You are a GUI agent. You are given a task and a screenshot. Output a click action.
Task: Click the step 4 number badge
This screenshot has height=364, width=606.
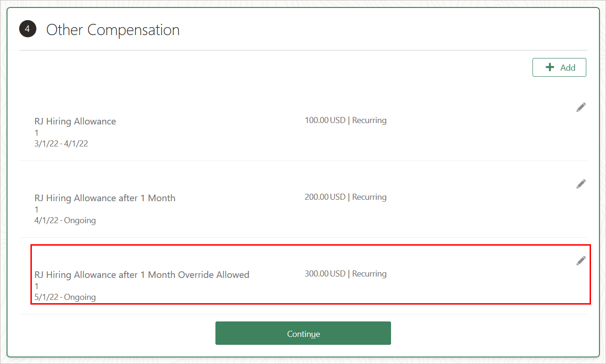point(28,29)
